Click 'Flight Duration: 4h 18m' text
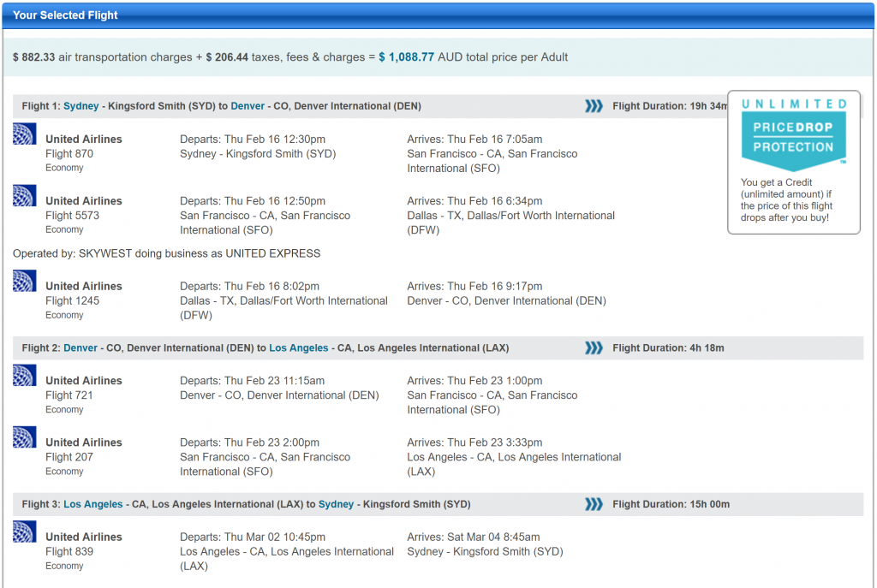877x588 pixels. tap(668, 348)
